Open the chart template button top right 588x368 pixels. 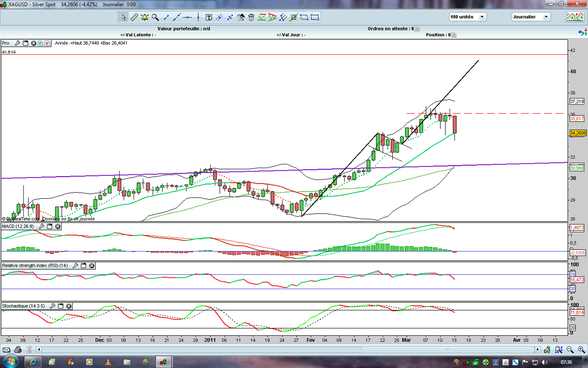point(574,17)
